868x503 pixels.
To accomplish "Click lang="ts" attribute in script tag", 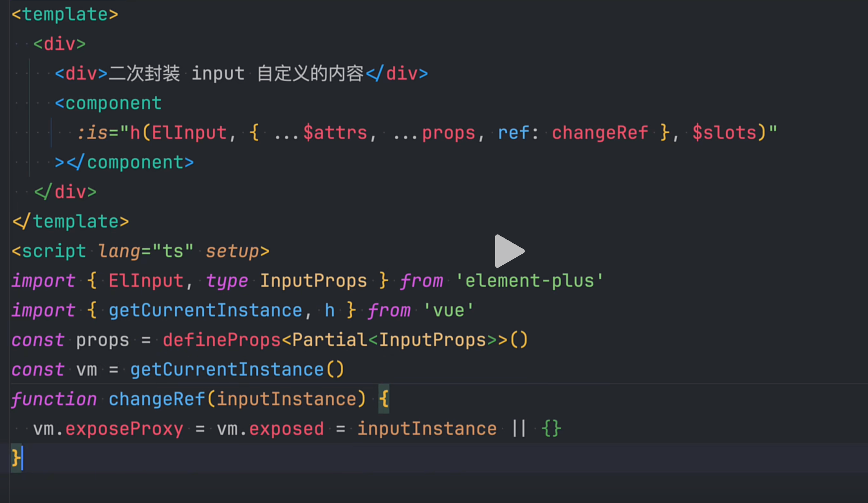I will point(146,251).
